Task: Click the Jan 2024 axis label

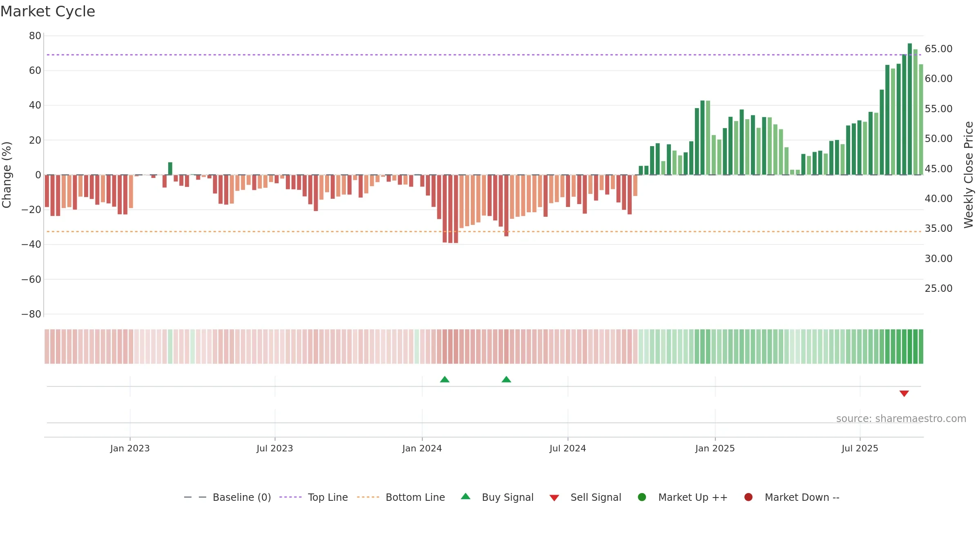Action: pos(422,448)
